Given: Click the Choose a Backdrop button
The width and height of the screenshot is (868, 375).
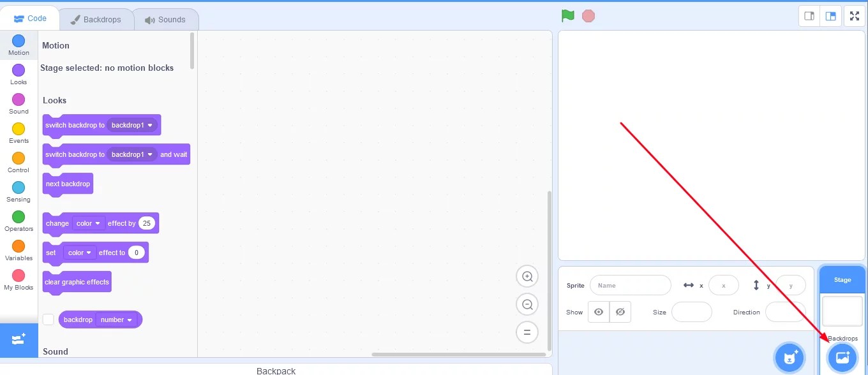Looking at the screenshot, I should click(x=842, y=358).
